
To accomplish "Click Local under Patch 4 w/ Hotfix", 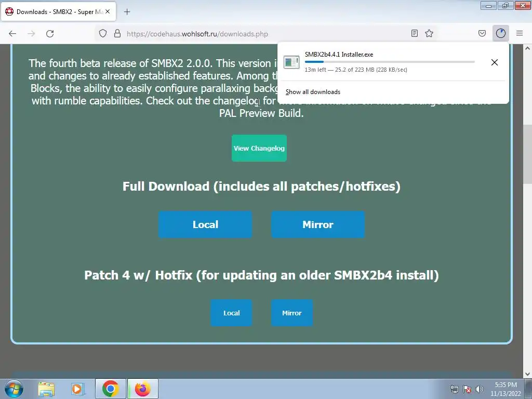I will (x=231, y=313).
